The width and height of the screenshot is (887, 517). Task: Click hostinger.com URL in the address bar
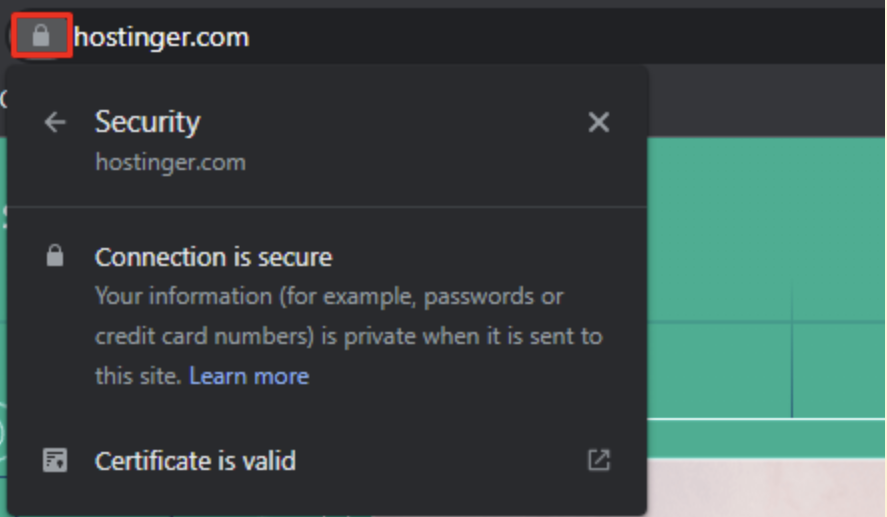coord(161,38)
